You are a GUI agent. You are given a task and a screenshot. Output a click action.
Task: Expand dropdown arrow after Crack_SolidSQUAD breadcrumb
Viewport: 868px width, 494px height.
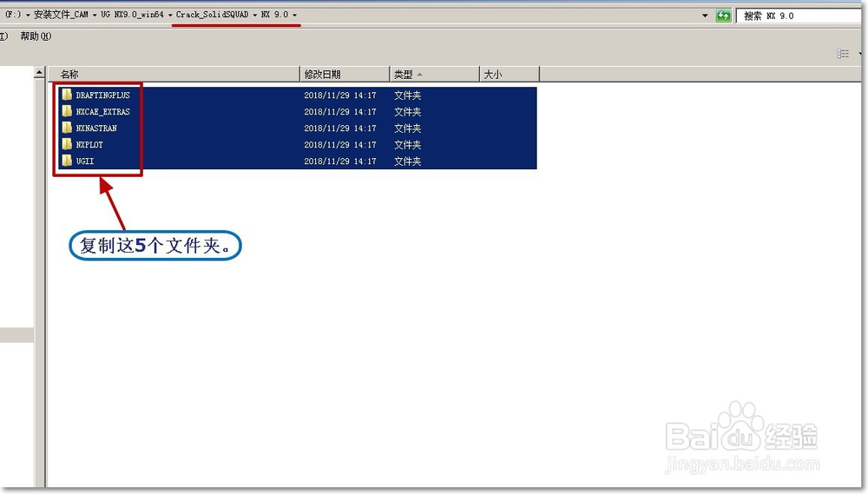coord(254,15)
